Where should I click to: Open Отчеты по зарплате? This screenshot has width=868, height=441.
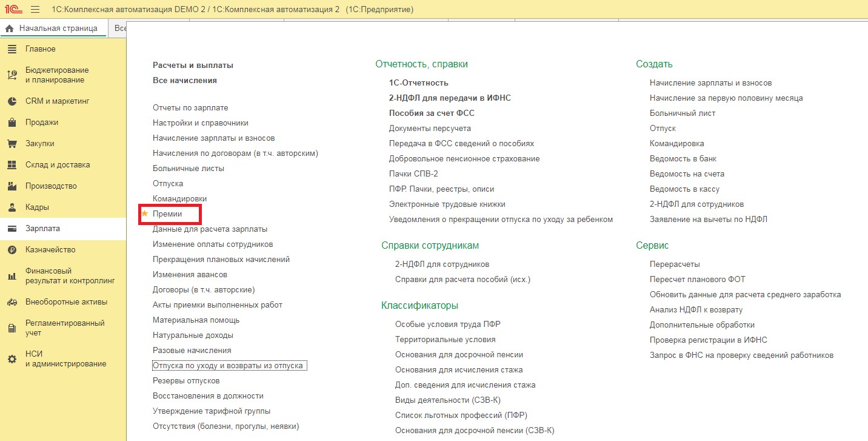pyautogui.click(x=190, y=108)
